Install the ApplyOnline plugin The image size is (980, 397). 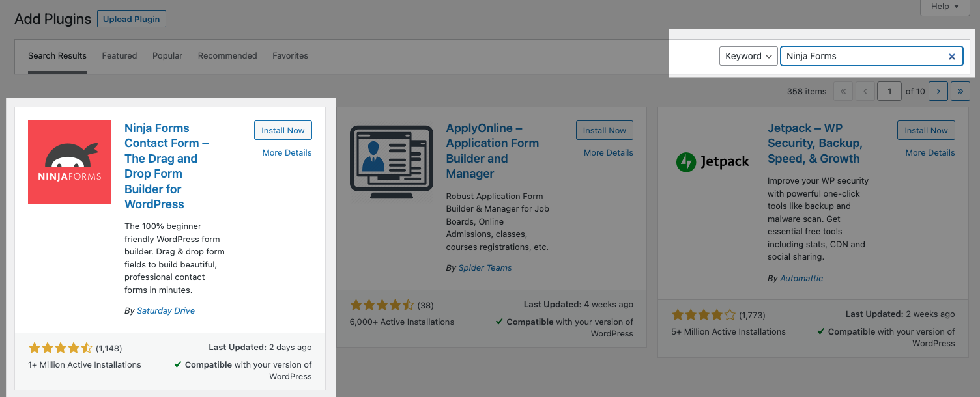click(604, 130)
